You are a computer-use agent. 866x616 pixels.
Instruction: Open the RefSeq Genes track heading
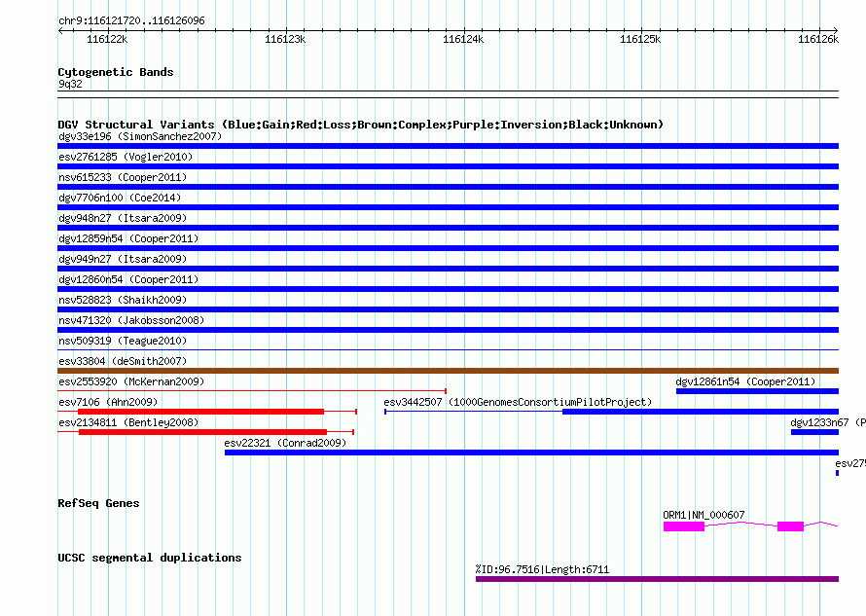coord(98,503)
